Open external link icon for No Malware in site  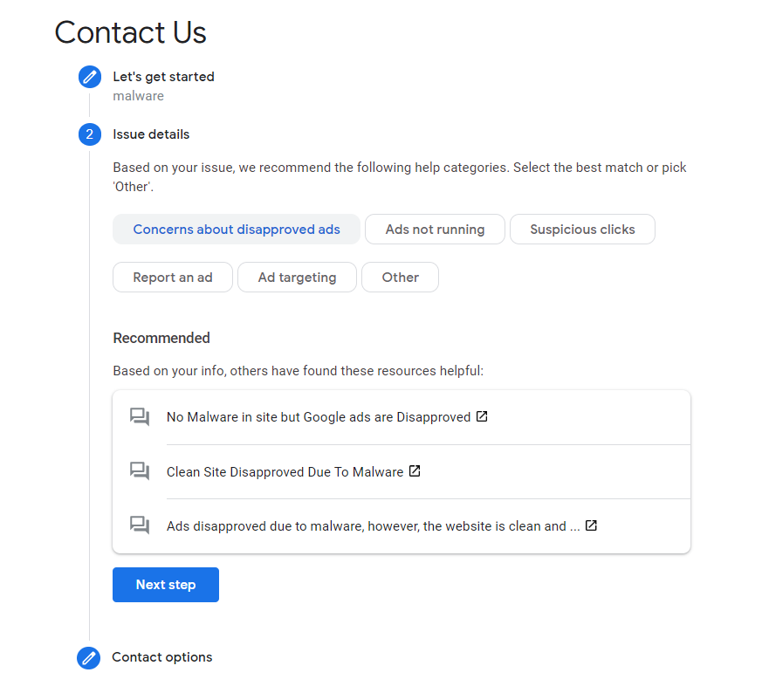pyautogui.click(x=482, y=416)
